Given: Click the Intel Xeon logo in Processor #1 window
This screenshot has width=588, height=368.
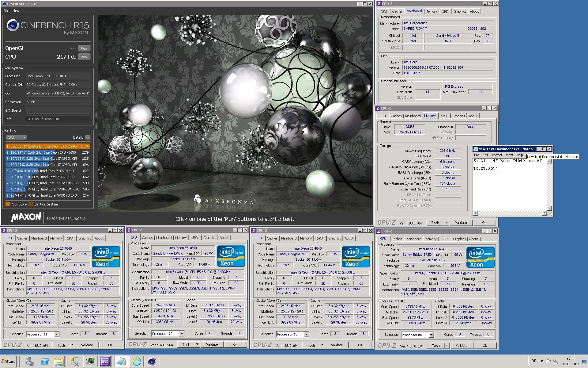Looking at the screenshot, I should point(106,257).
